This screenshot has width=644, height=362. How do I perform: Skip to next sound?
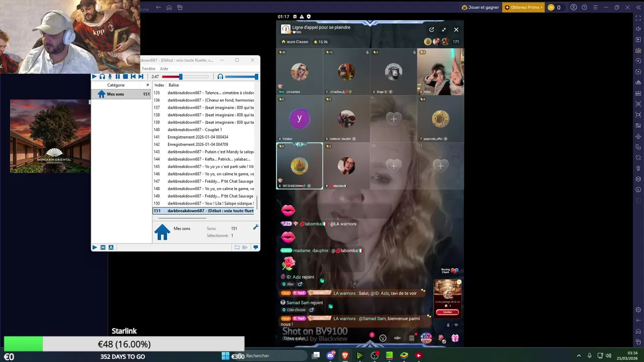coord(141,76)
